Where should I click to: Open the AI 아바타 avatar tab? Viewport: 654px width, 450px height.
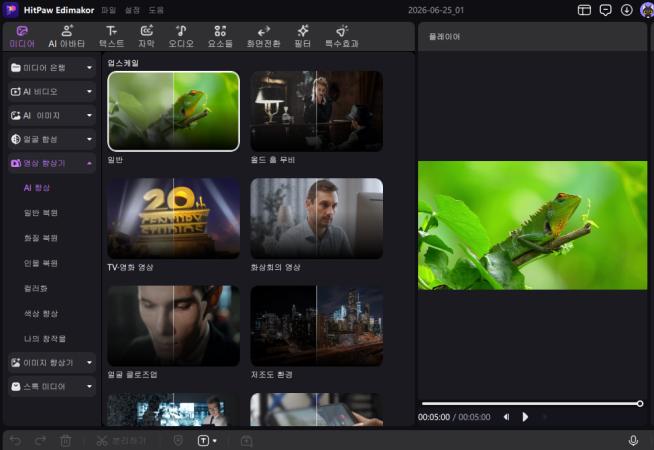[67, 36]
